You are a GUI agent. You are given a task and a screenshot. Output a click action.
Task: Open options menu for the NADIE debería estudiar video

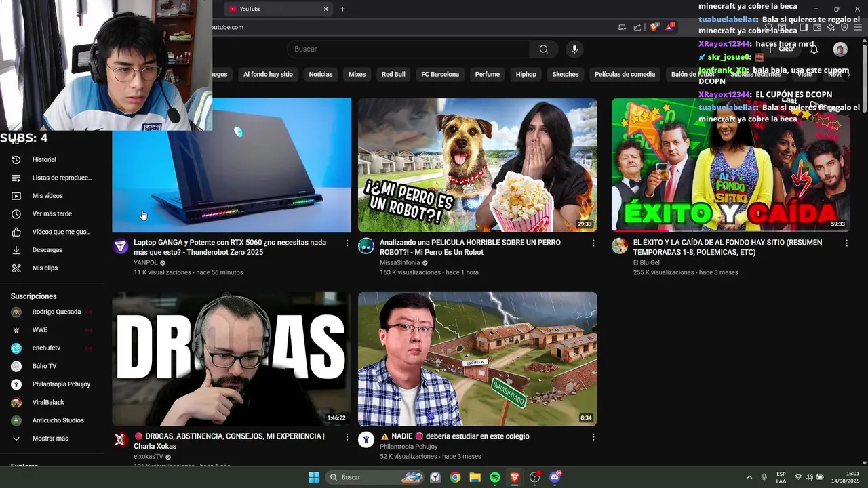click(593, 437)
